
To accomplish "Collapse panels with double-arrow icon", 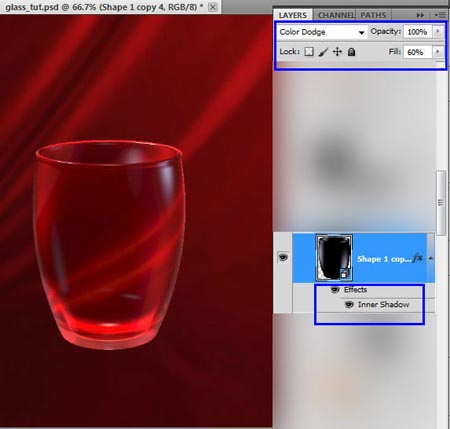I will click(x=420, y=15).
